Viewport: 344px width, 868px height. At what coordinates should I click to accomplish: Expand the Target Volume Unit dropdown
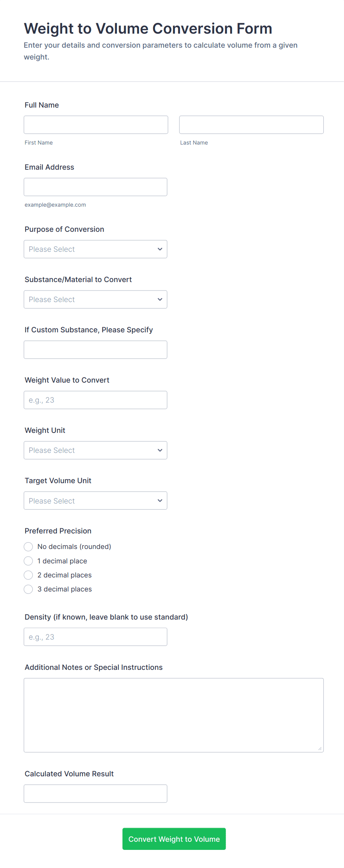point(95,501)
